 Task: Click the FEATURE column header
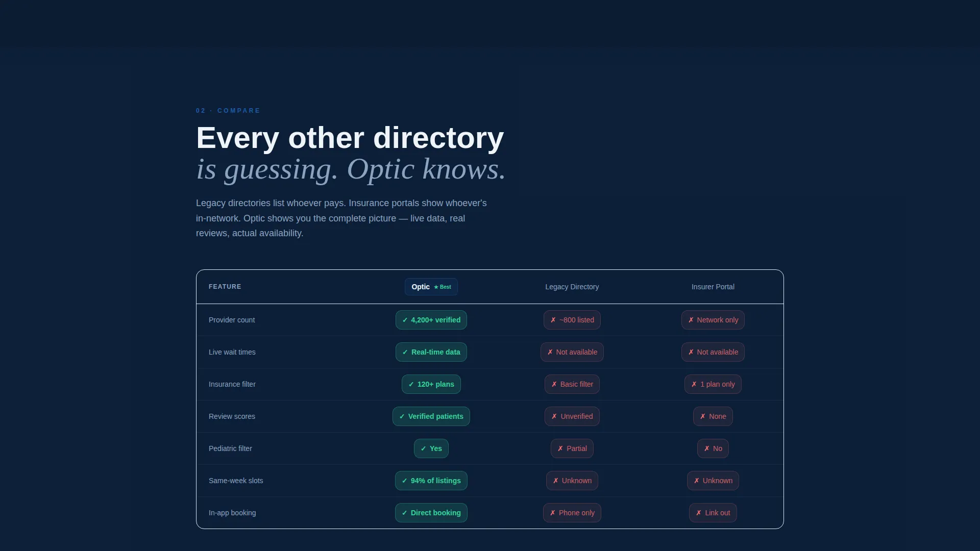[x=225, y=287]
